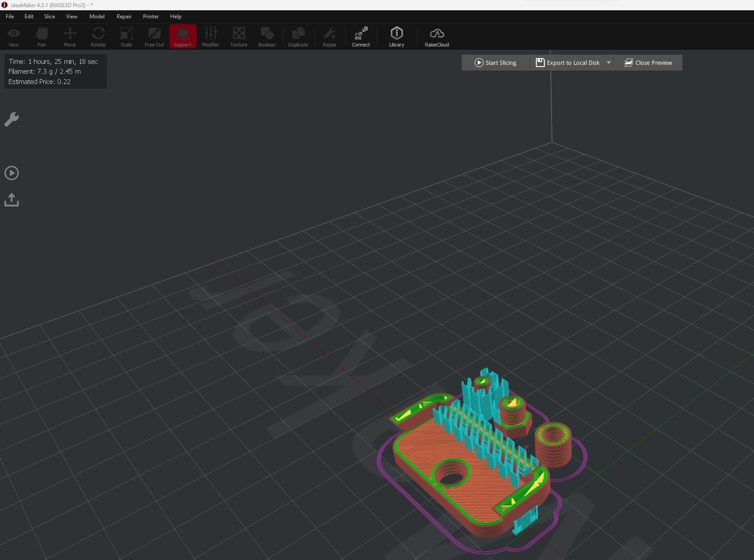The width and height of the screenshot is (754, 560).
Task: Open the Free Cut tool
Action: pos(154,37)
